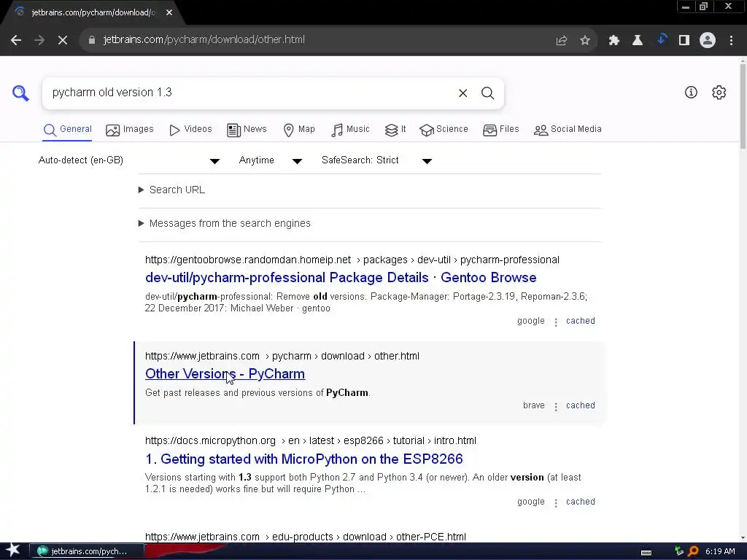
Task: Close the jetbrains.com browser tab
Action: [169, 12]
